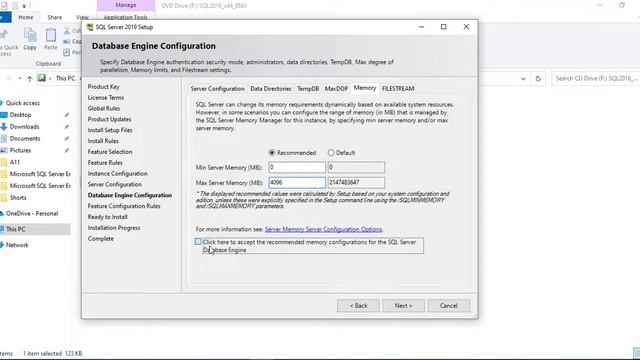The image size is (640, 360).
Task: Click the Product Key step
Action: coord(104,87)
